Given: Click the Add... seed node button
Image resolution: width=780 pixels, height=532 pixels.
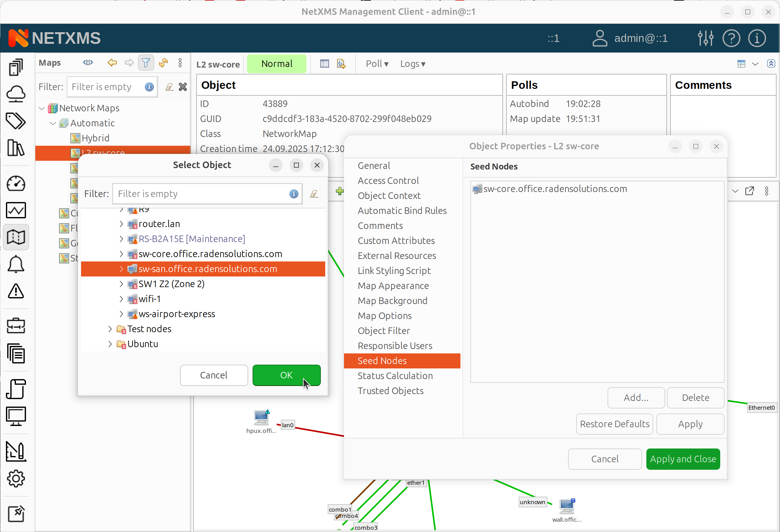Looking at the screenshot, I should 636,398.
